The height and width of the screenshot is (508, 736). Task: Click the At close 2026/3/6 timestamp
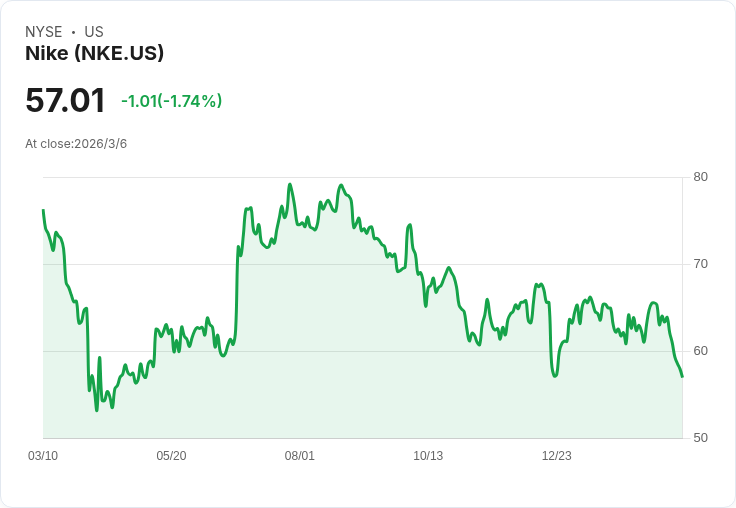(x=76, y=144)
